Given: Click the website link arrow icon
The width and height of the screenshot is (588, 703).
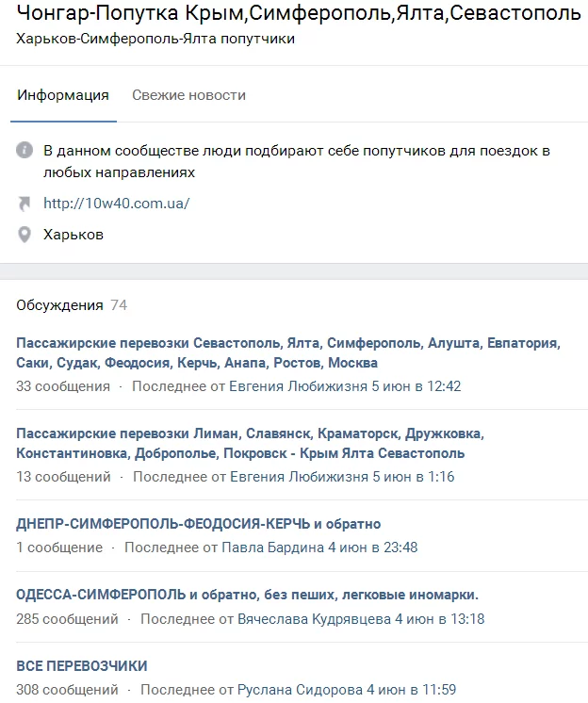Looking at the screenshot, I should [x=24, y=203].
